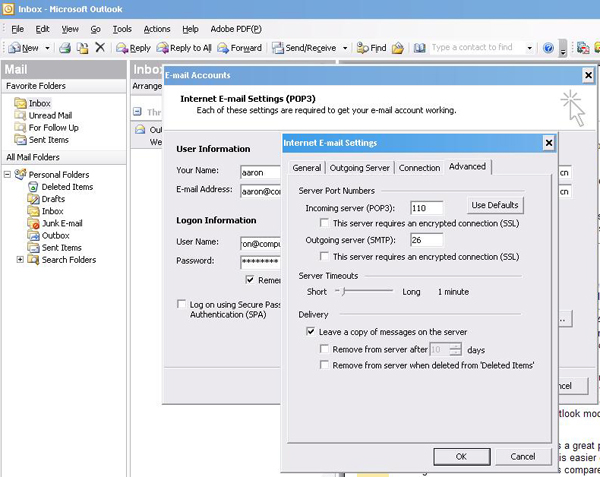
Task: Uncheck Leave a copy of messages on server
Action: coord(310,331)
